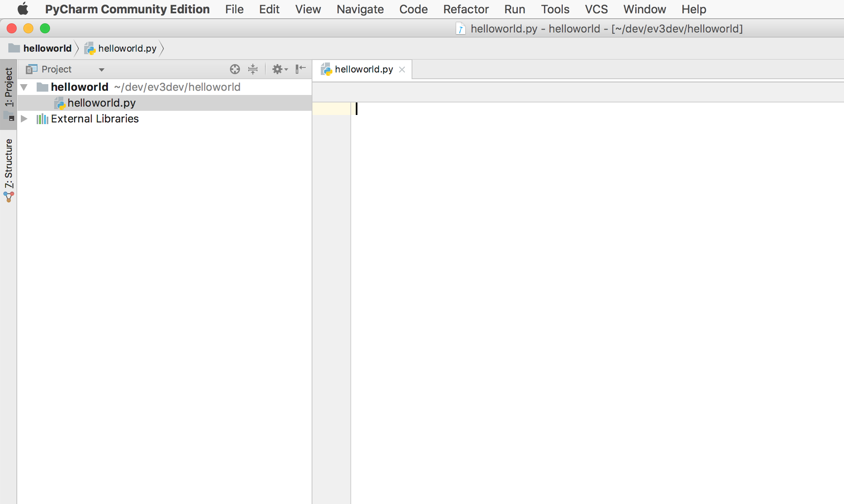The image size is (844, 504).
Task: Close the helloworld.py editor tab
Action: (x=402, y=70)
